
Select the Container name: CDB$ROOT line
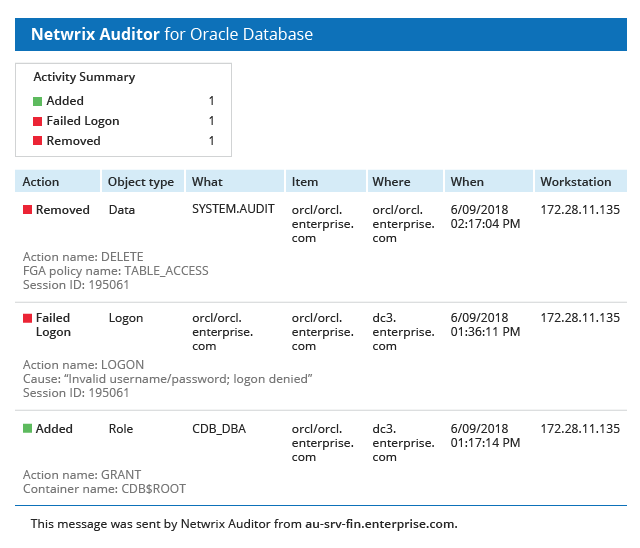(x=104, y=489)
